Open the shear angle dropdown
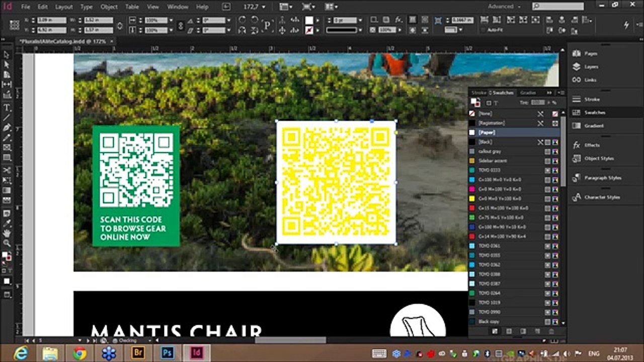 tap(228, 30)
